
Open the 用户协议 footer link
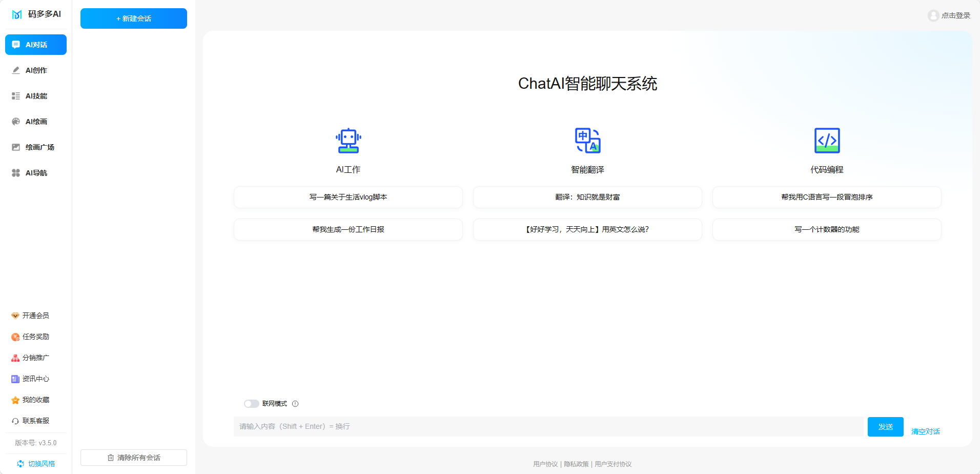(x=545, y=464)
